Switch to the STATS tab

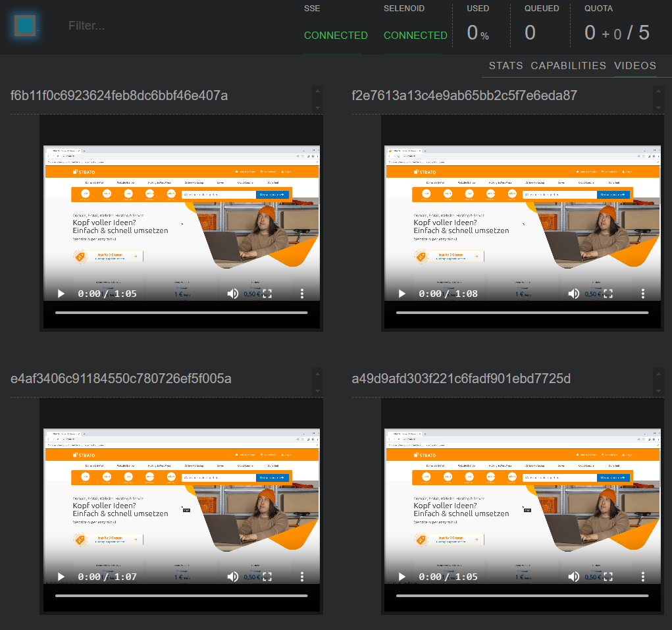[505, 66]
